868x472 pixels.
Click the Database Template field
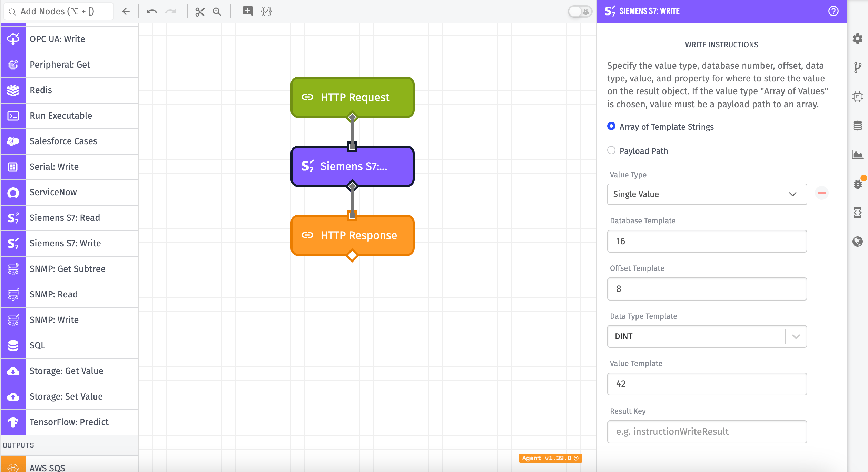707,241
